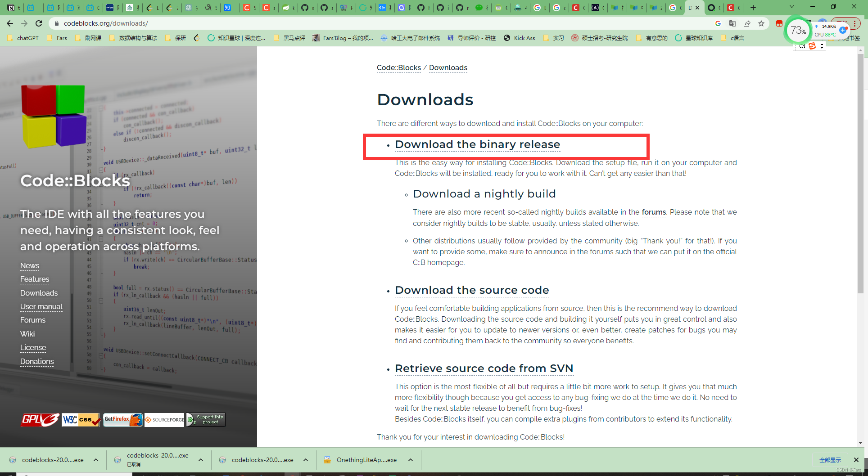The height and width of the screenshot is (476, 868).
Task: Click the GPLv3 badge
Action: [x=40, y=420]
